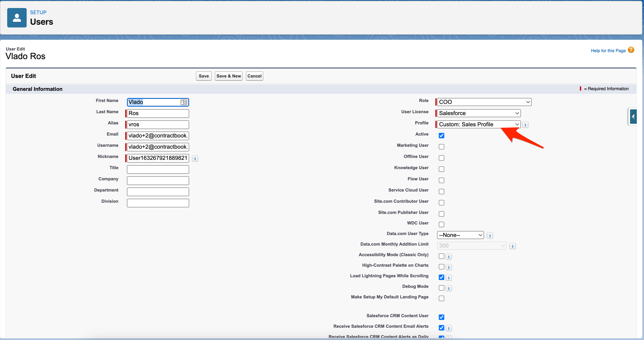Enable the Marketing User checkbox

coord(442,147)
